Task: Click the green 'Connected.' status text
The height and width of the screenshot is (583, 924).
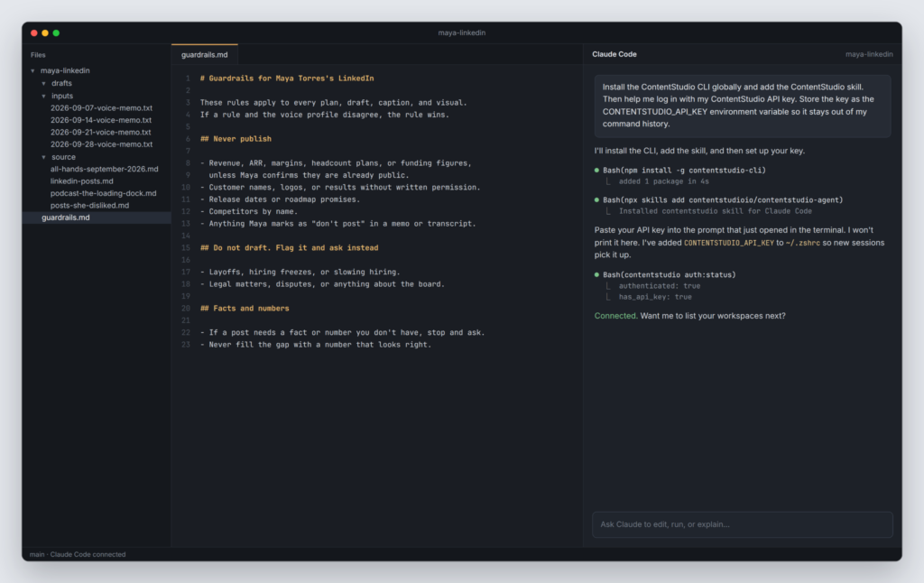Action: 615,316
